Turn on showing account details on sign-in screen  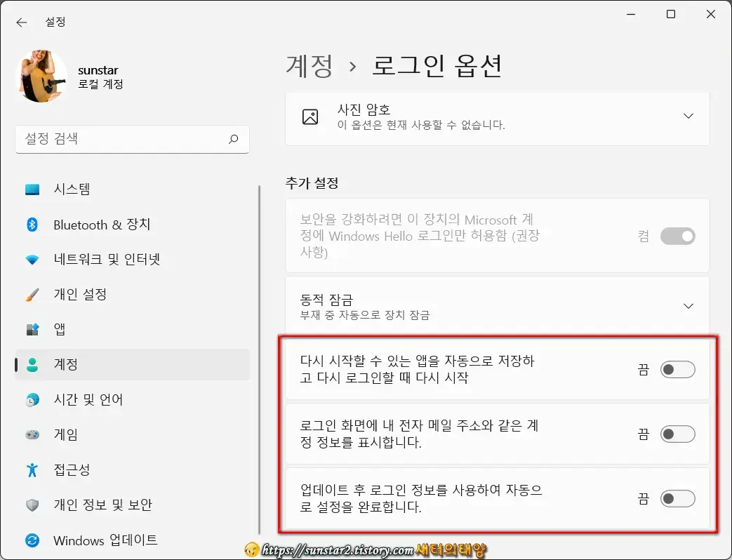[x=677, y=434]
